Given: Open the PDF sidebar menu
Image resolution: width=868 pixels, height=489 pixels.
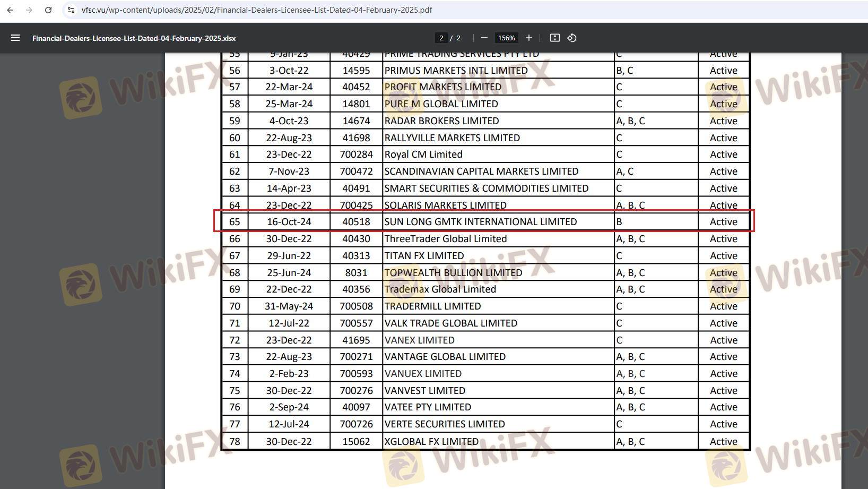Looking at the screenshot, I should pos(15,38).
